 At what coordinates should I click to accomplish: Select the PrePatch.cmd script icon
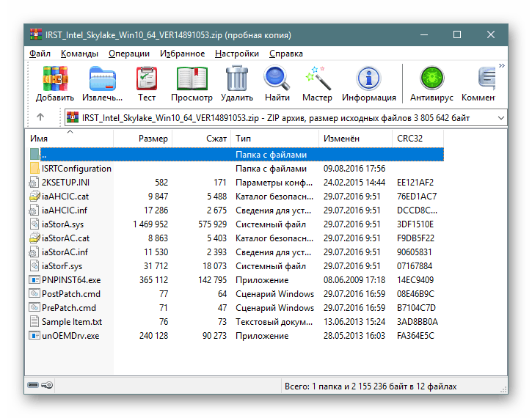34,308
